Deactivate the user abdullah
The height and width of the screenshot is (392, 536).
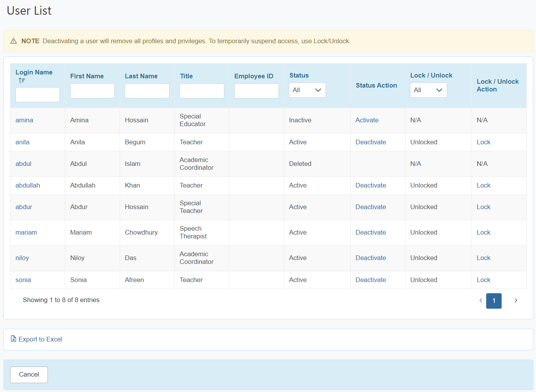click(371, 185)
